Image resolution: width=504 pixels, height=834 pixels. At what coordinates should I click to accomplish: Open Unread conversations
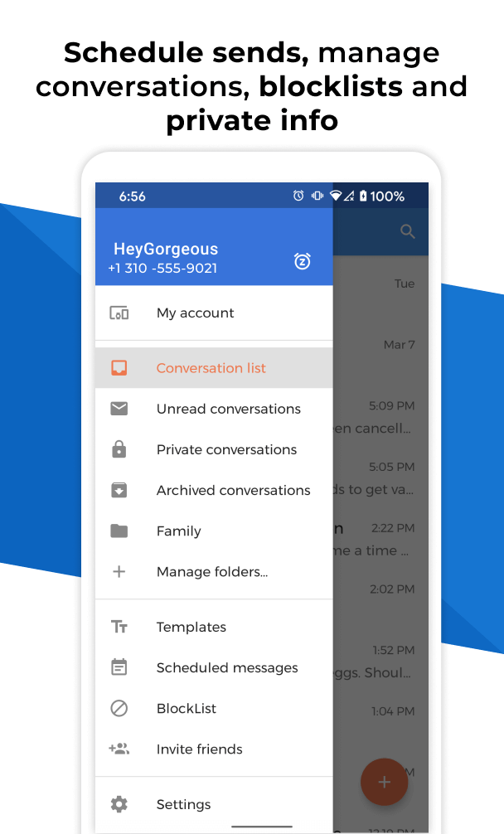[x=228, y=409]
